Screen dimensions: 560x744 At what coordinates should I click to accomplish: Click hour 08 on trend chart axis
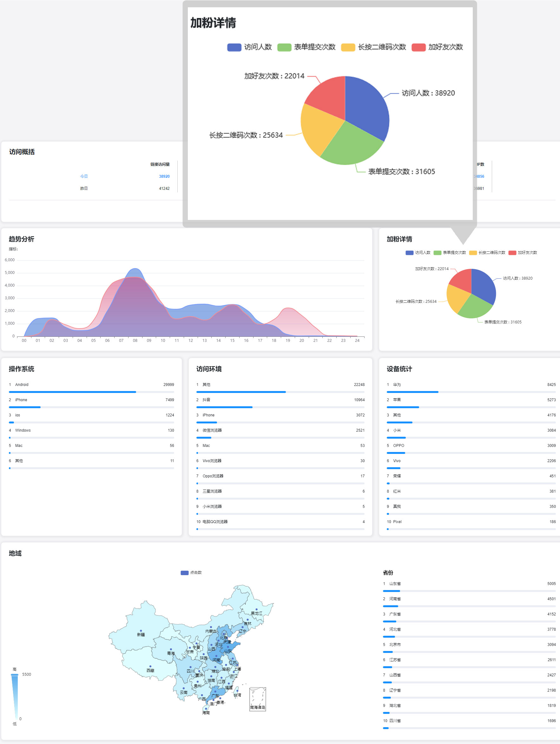click(x=135, y=340)
